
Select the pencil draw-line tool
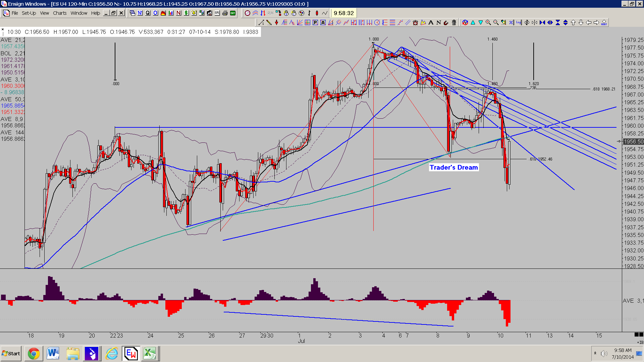coord(269,22)
